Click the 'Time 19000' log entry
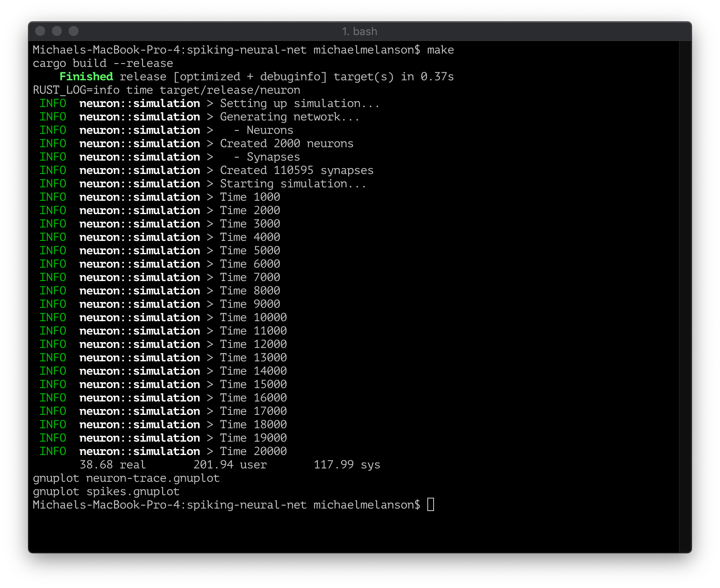Screen dimensions: 720x588 (x=253, y=438)
